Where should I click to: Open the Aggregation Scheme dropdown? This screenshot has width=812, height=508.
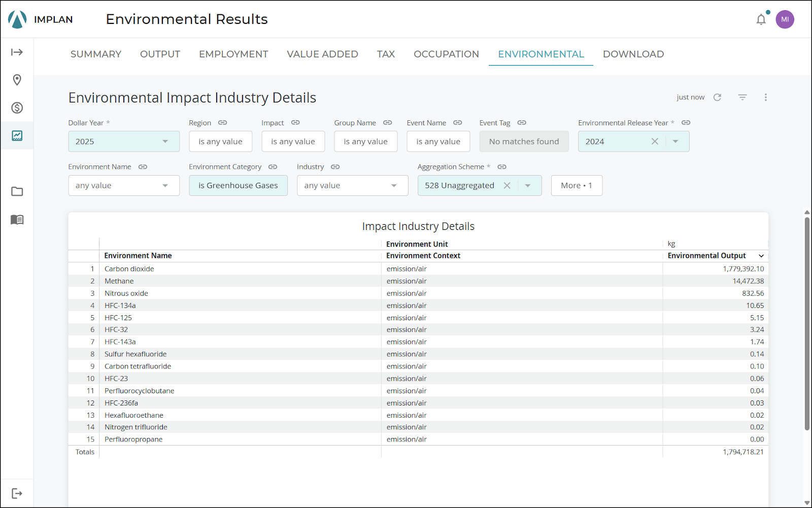click(528, 185)
